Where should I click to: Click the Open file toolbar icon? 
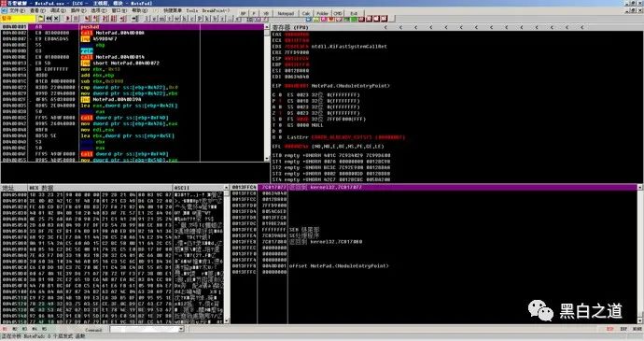(41, 19)
